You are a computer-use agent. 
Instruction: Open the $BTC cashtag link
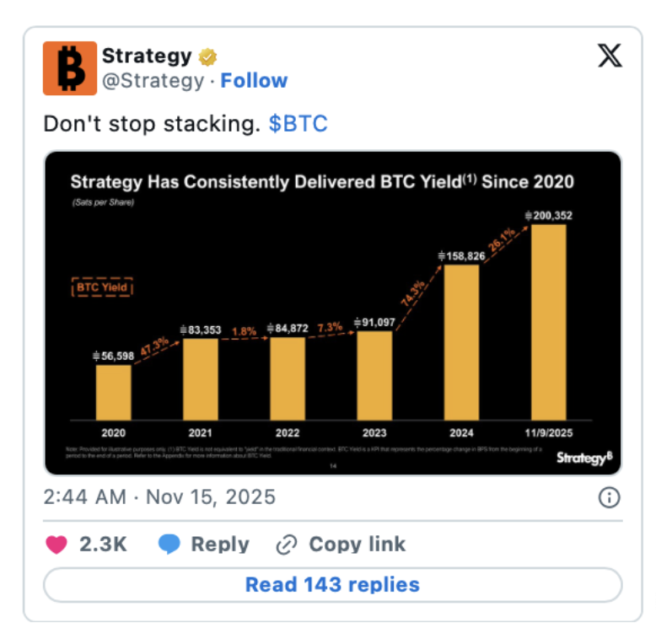click(298, 124)
